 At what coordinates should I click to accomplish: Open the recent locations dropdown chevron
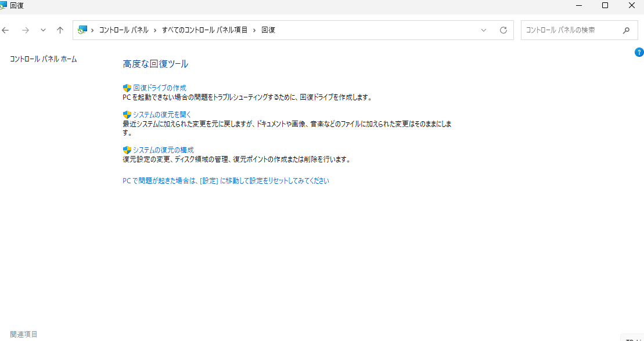coord(42,30)
